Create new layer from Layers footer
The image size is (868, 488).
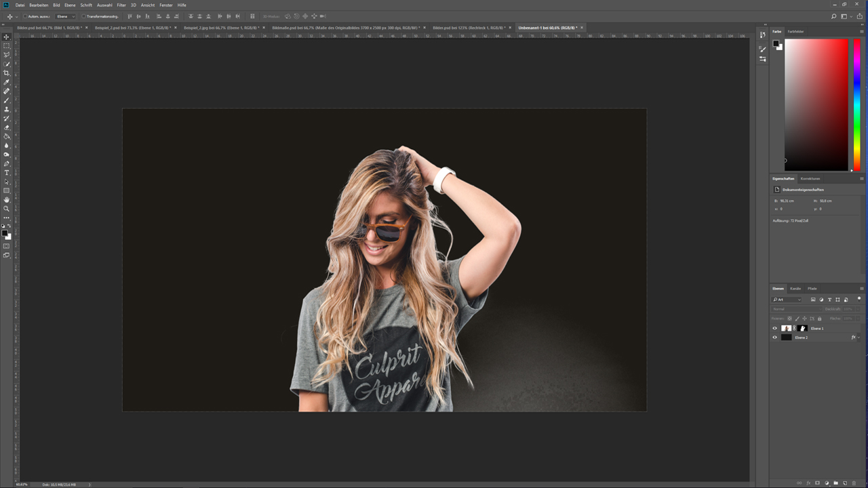pos(844,483)
